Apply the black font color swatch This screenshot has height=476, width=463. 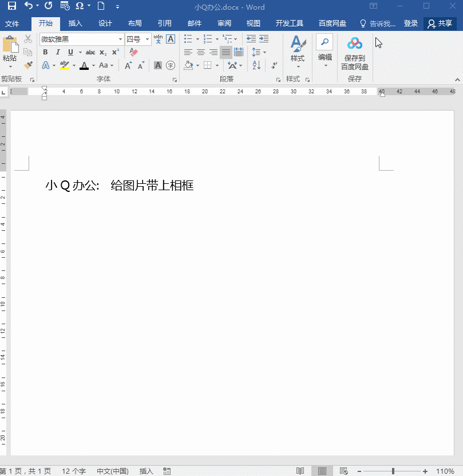coord(84,65)
